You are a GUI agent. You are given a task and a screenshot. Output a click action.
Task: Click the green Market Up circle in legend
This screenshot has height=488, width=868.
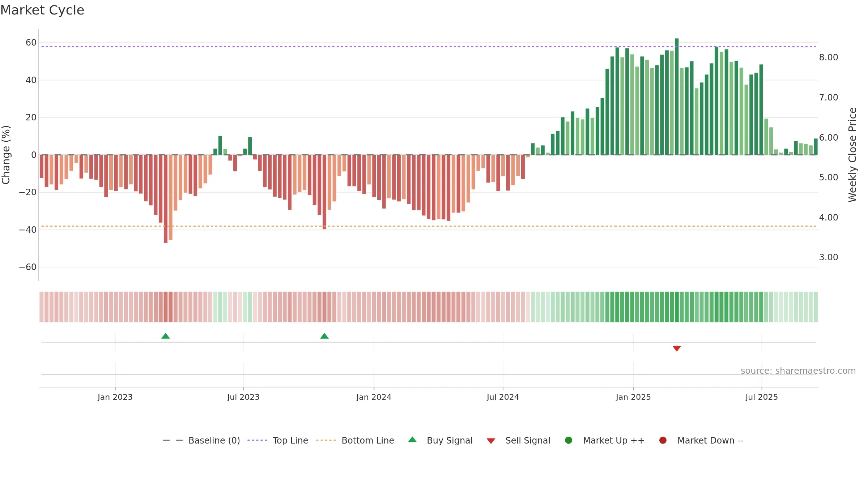(569, 440)
